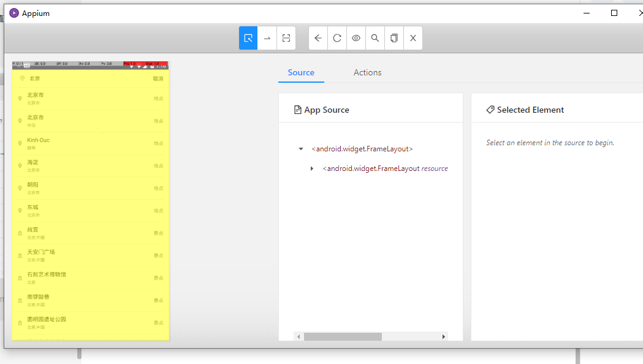Copy XML source to clipboard
Screen dimensions: 643x364
coord(394,38)
